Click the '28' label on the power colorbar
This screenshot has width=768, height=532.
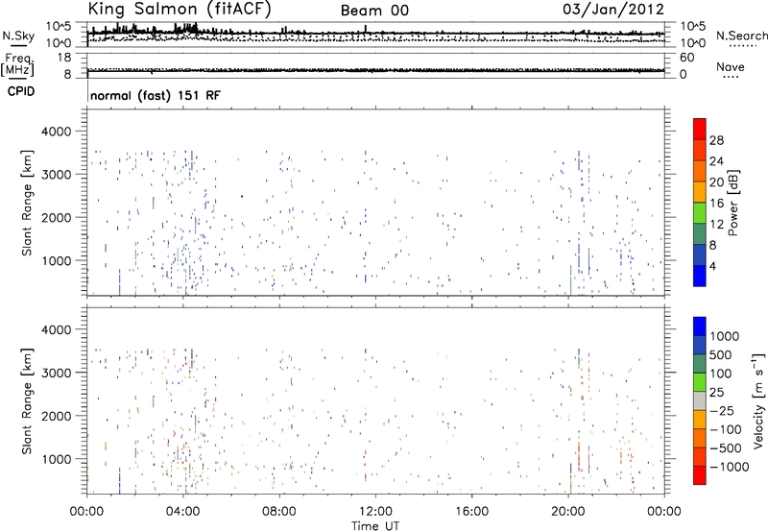[x=716, y=140]
